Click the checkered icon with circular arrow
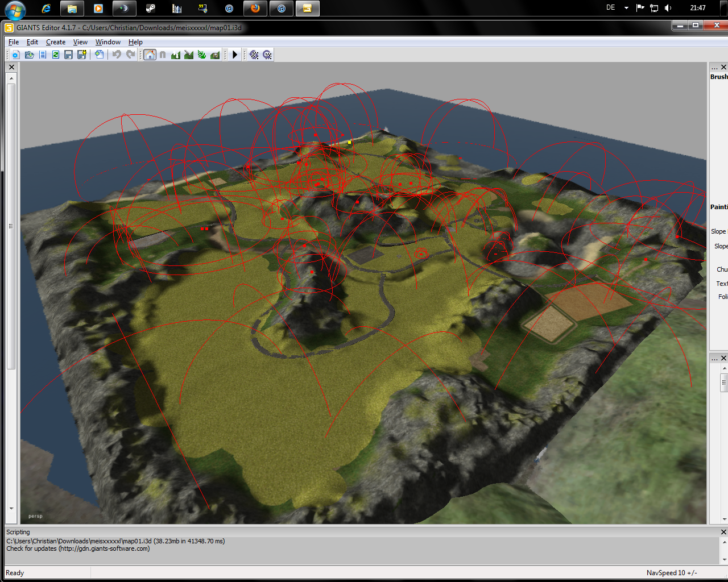 pos(267,55)
